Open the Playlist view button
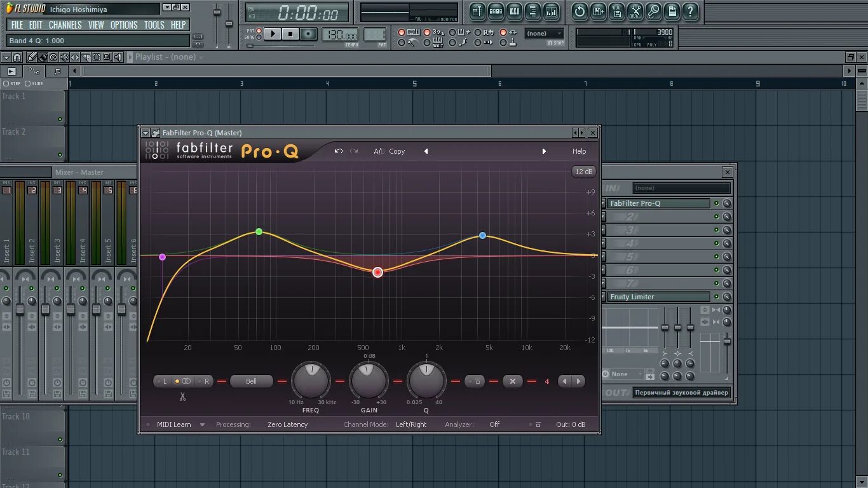The image size is (868, 488). pos(478,11)
